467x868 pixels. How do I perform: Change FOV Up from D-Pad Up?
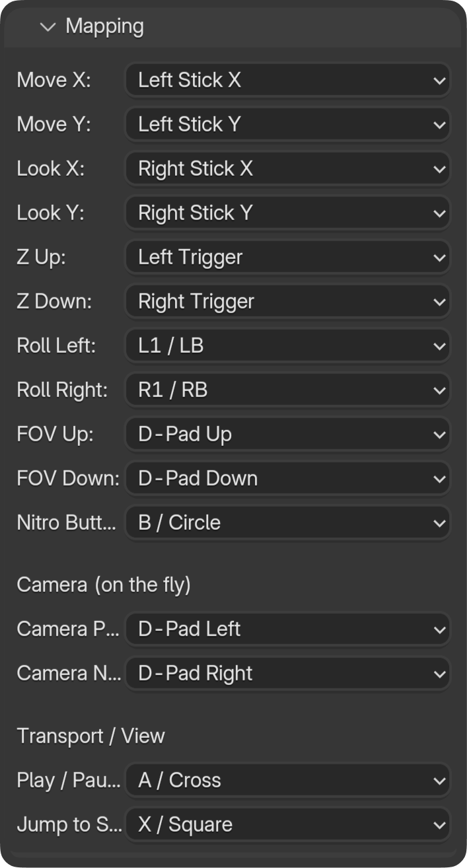pyautogui.click(x=287, y=434)
